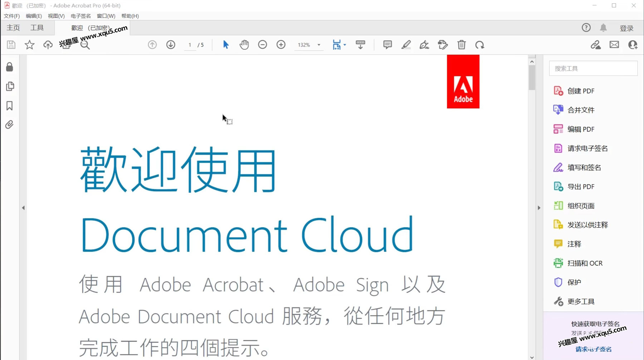Open the Help question mark icon

[x=586, y=28]
